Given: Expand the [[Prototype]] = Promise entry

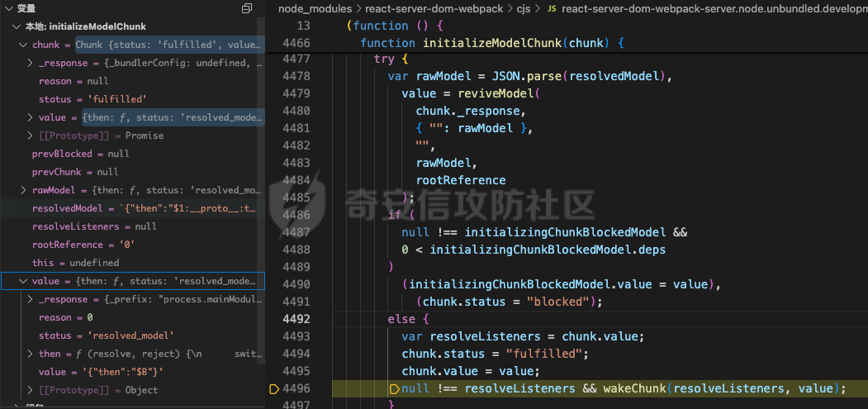Looking at the screenshot, I should (x=31, y=136).
